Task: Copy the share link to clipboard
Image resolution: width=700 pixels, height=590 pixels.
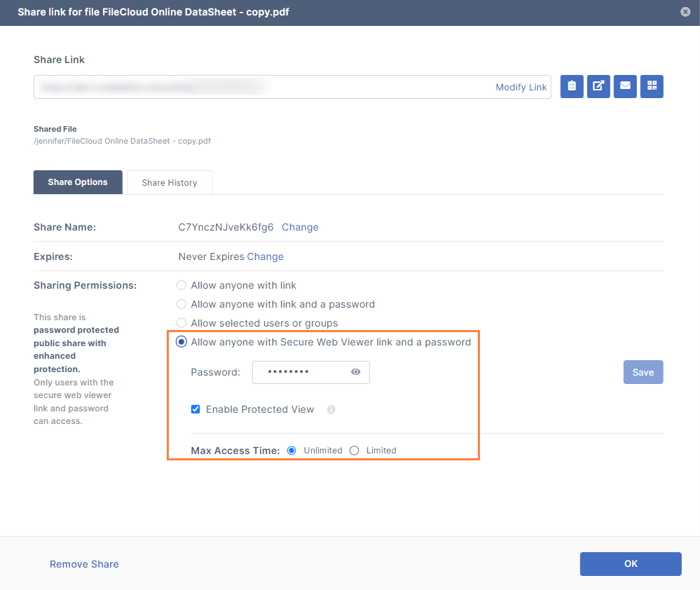Action: [572, 86]
